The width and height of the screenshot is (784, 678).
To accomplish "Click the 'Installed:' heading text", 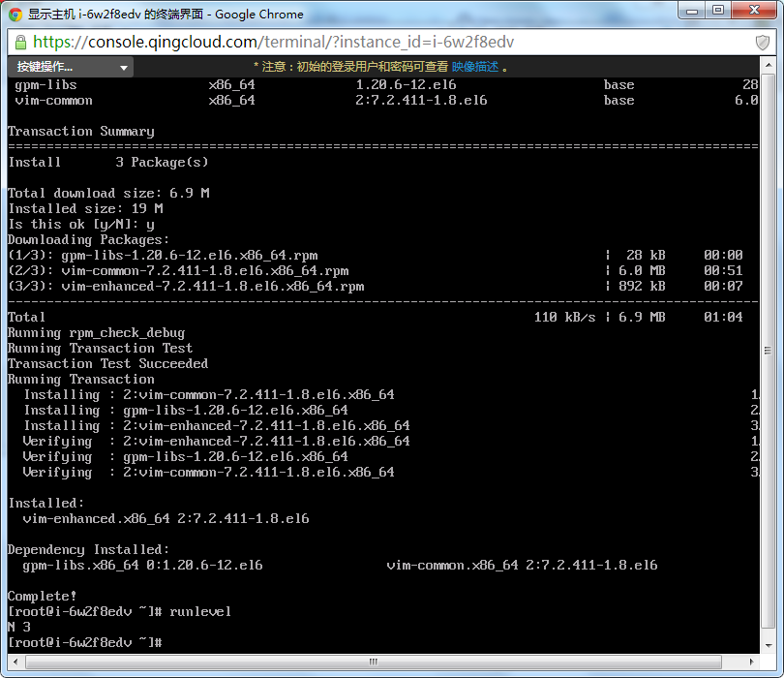I will pyautogui.click(x=46, y=504).
